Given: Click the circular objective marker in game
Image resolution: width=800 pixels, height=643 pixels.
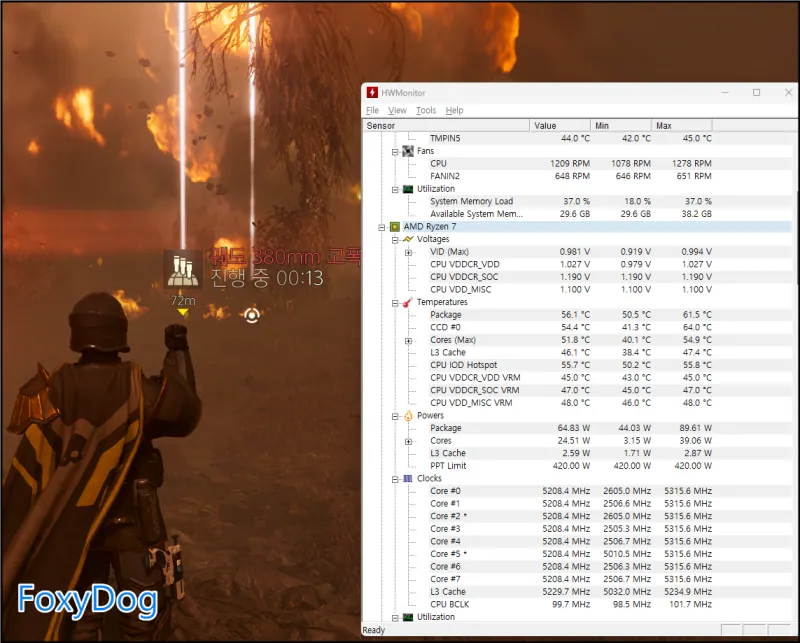Looking at the screenshot, I should coord(252,315).
